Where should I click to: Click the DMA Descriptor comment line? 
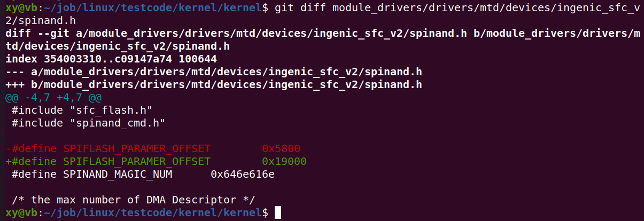[133, 200]
